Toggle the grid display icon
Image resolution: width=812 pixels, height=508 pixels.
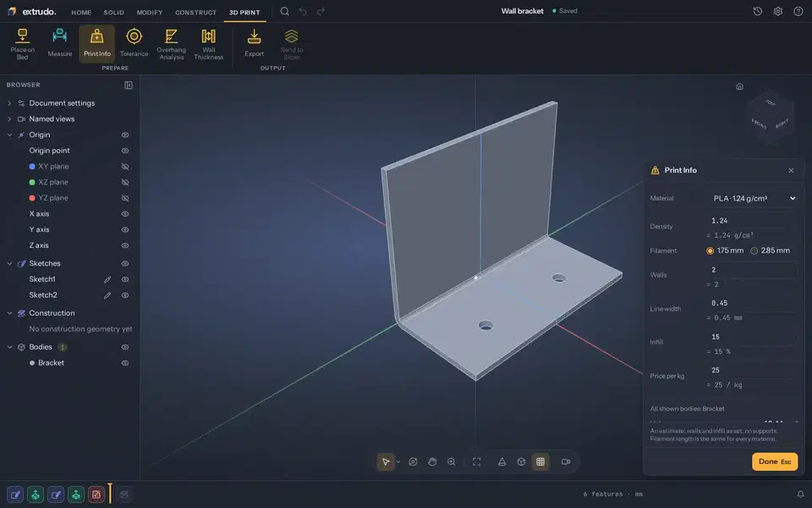(x=540, y=462)
